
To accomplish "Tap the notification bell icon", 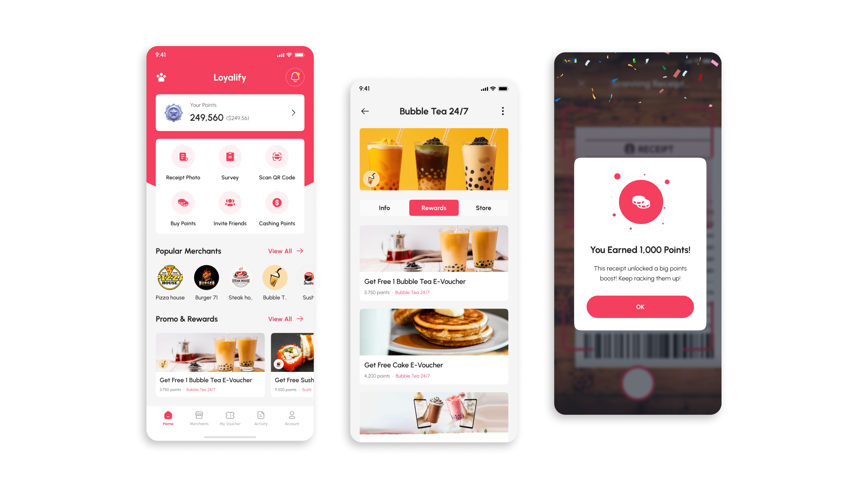I will pyautogui.click(x=294, y=77).
